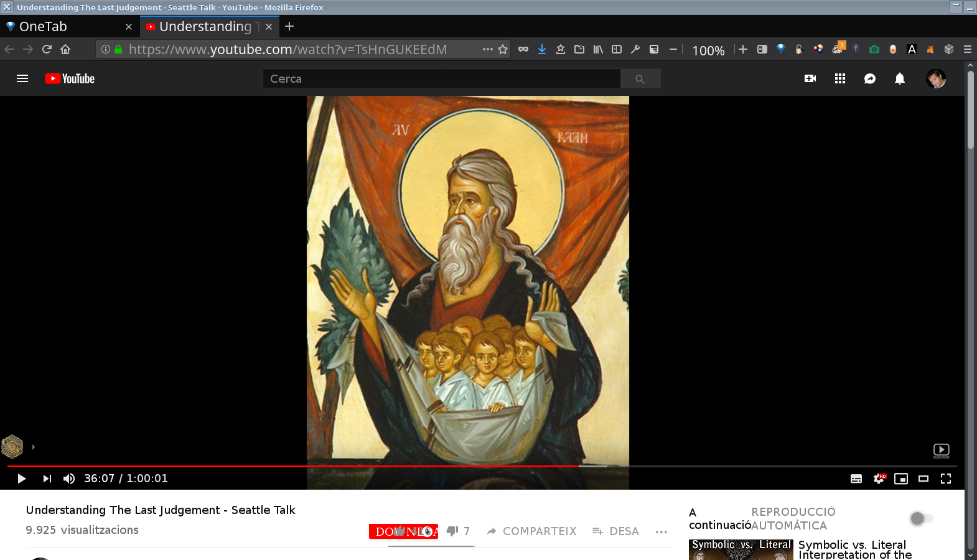Toggle reader view icon
Image resolution: width=977 pixels, height=560 pixels.
(762, 49)
